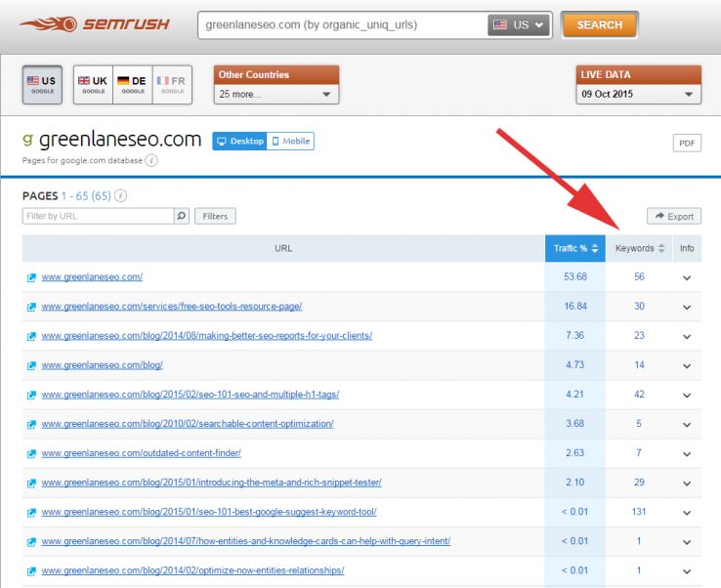Click the Filter by URL input field
The height and width of the screenshot is (588, 721).
click(x=97, y=216)
